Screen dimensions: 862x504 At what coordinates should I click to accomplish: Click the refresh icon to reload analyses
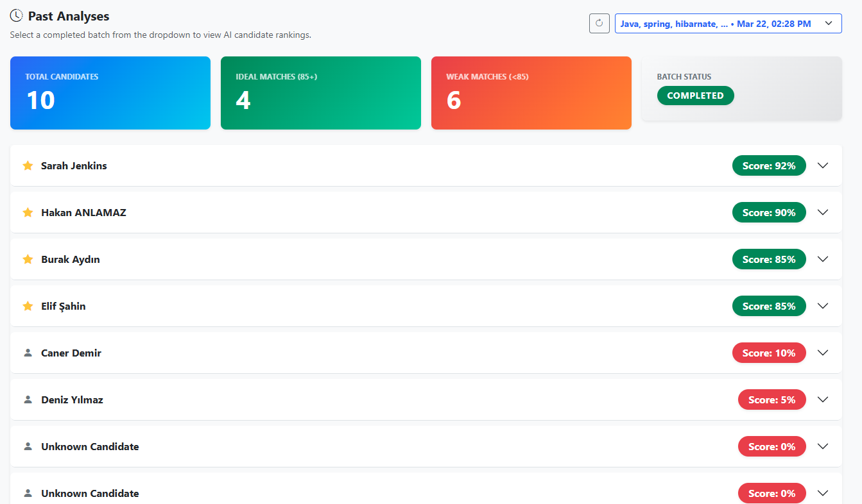tap(599, 23)
